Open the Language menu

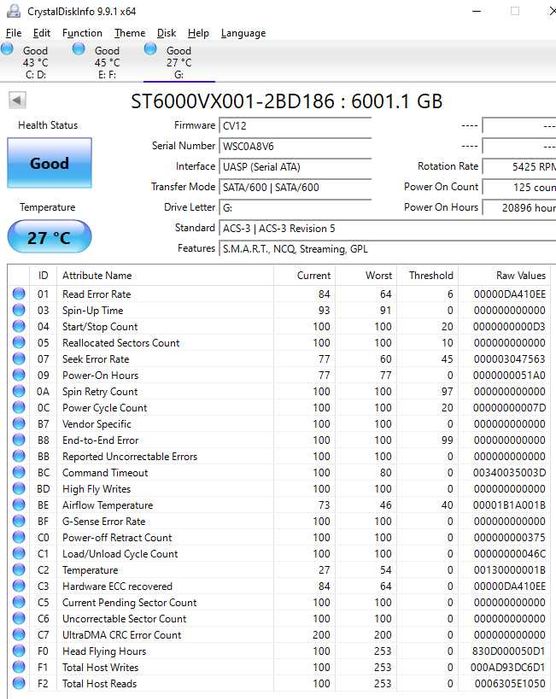click(243, 33)
